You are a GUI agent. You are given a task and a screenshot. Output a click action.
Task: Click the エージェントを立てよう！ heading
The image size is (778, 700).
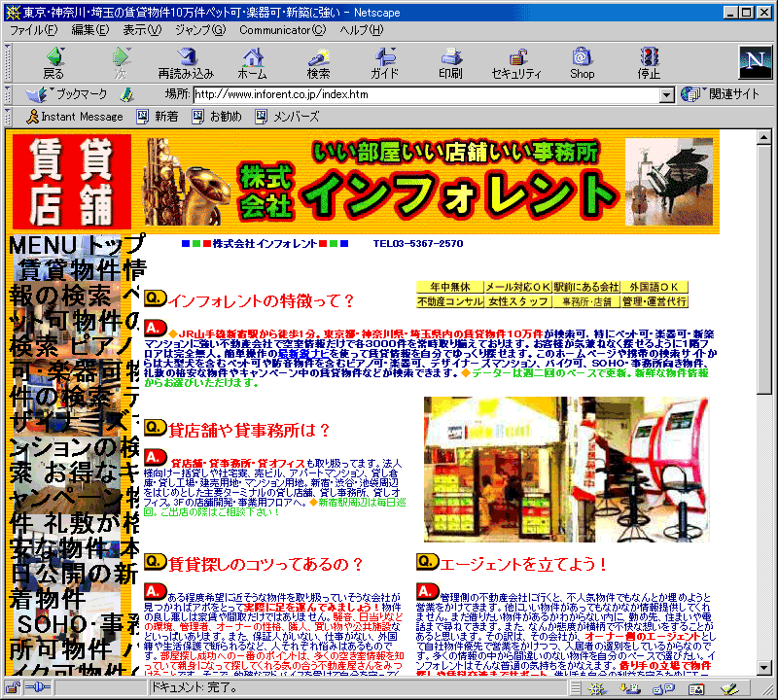click(x=523, y=564)
